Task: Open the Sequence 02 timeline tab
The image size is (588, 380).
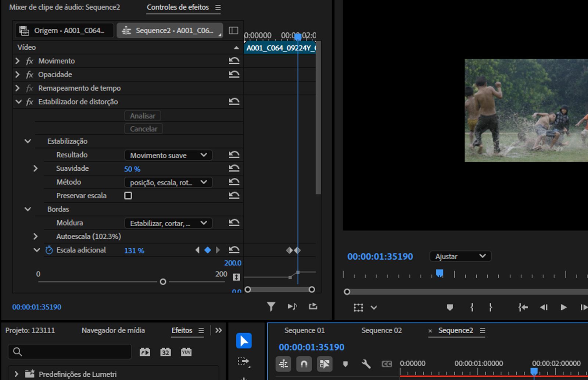Action: (x=381, y=331)
